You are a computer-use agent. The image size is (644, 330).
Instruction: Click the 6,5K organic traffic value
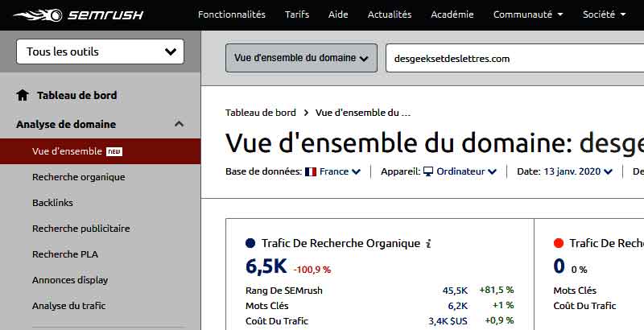266,266
